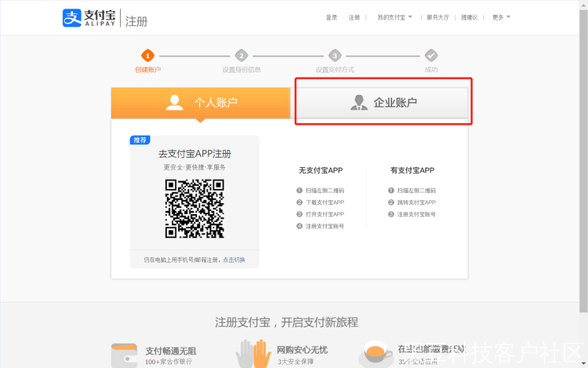Click the text 网购安心无忧
Viewport: 588px width, 368px height.
[x=303, y=350]
